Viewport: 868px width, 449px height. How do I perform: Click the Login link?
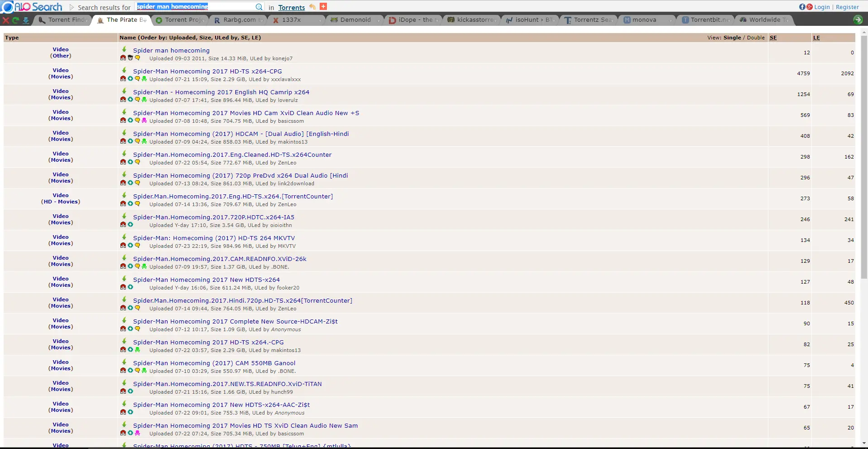(x=822, y=7)
